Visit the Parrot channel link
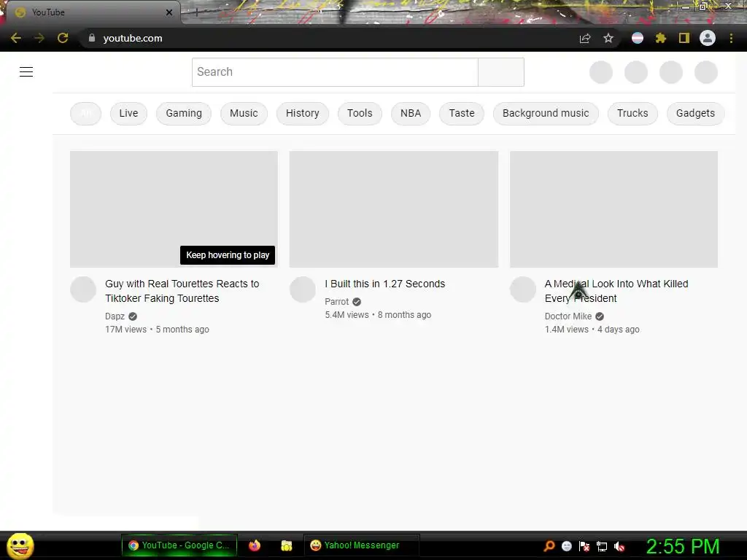Screen dimensions: 747x560 tap(337, 302)
